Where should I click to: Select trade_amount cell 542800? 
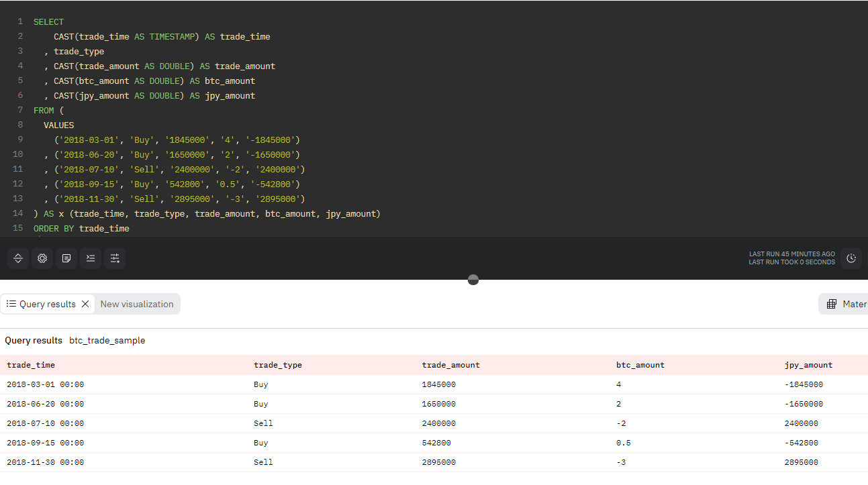(436, 443)
